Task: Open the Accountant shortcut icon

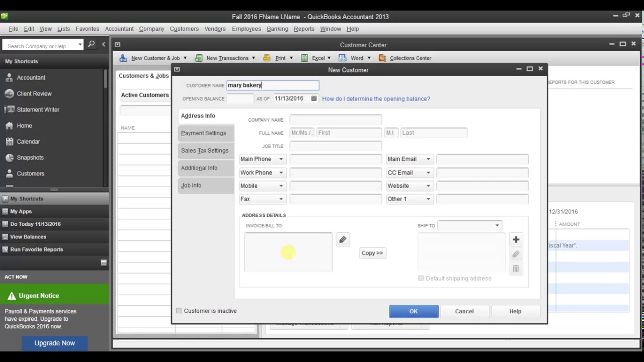Action: [x=9, y=77]
